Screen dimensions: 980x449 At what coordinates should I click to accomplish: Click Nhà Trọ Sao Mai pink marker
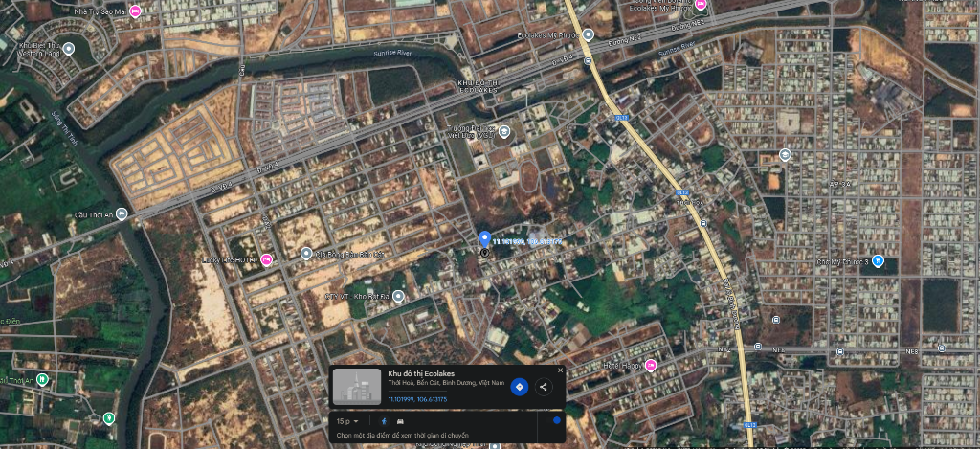tap(135, 11)
